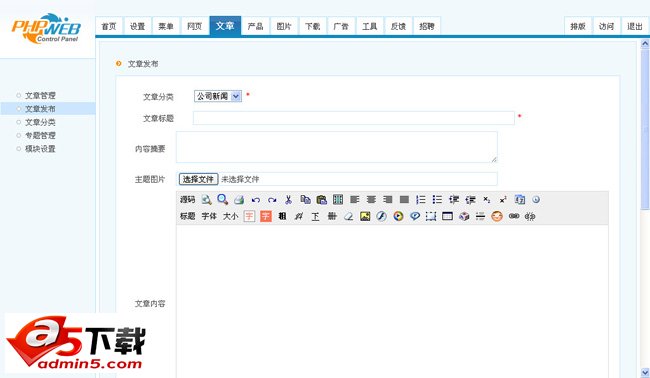Viewport: 650px width, 378px height.
Task: Open the 图片 tab
Action: click(284, 27)
